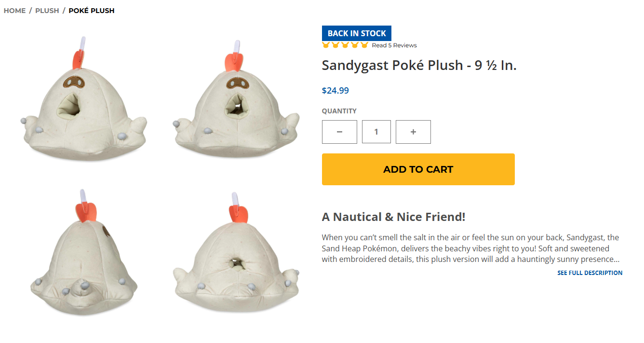Click the third Pikachu rating star
This screenshot has height=343, width=644.
(x=345, y=45)
